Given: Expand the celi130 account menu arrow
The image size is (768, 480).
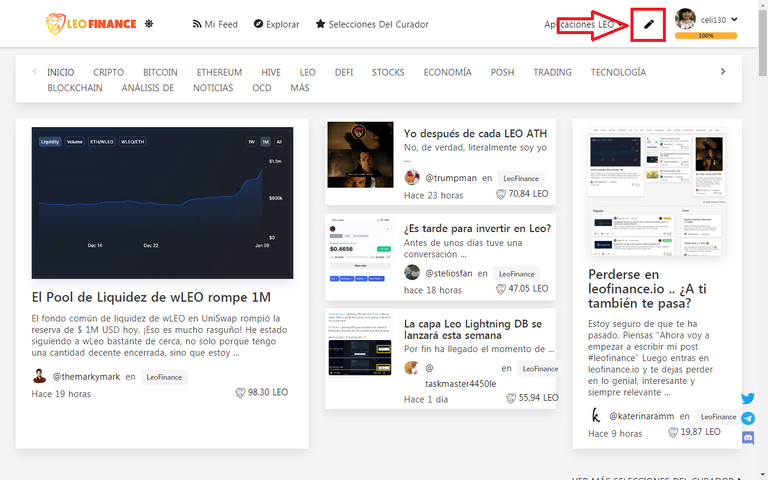Looking at the screenshot, I should [x=734, y=20].
